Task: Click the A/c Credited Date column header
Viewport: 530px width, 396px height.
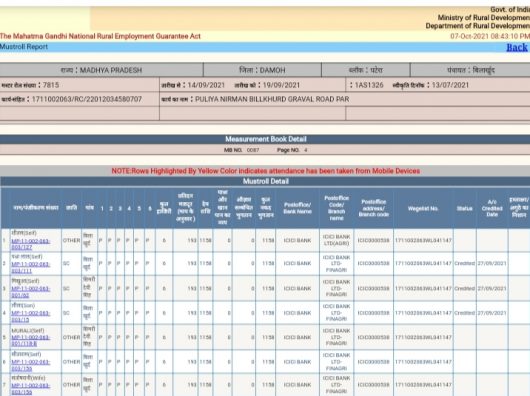Action: pyautogui.click(x=492, y=208)
